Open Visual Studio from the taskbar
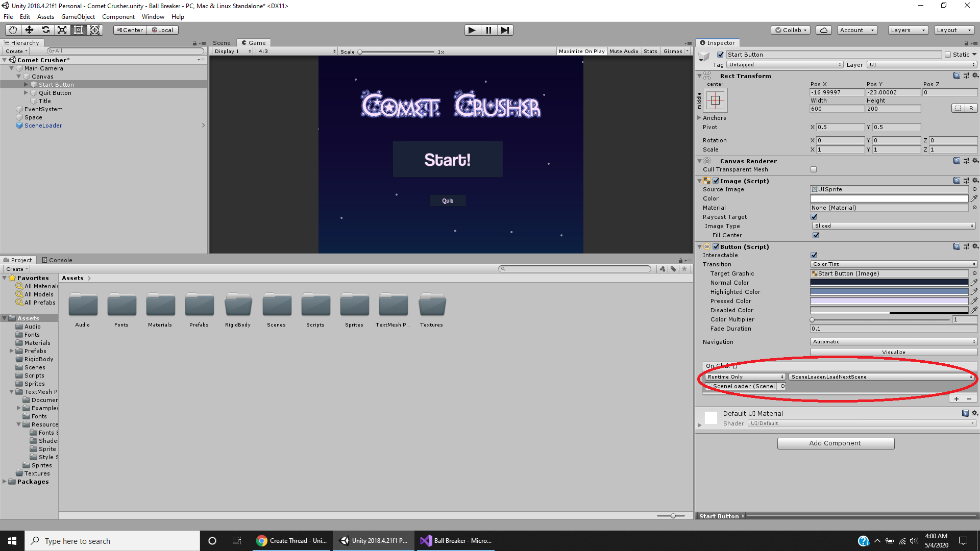This screenshot has width=980, height=551. click(x=456, y=541)
